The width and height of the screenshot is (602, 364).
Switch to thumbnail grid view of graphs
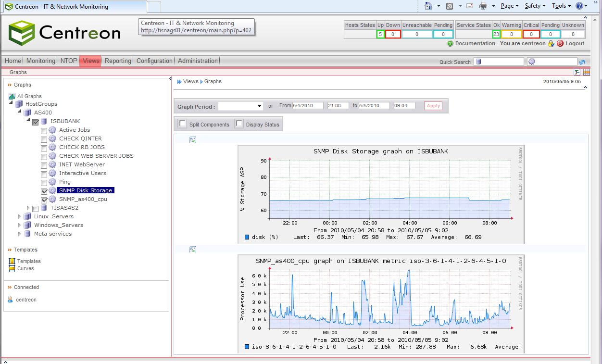[x=586, y=72]
